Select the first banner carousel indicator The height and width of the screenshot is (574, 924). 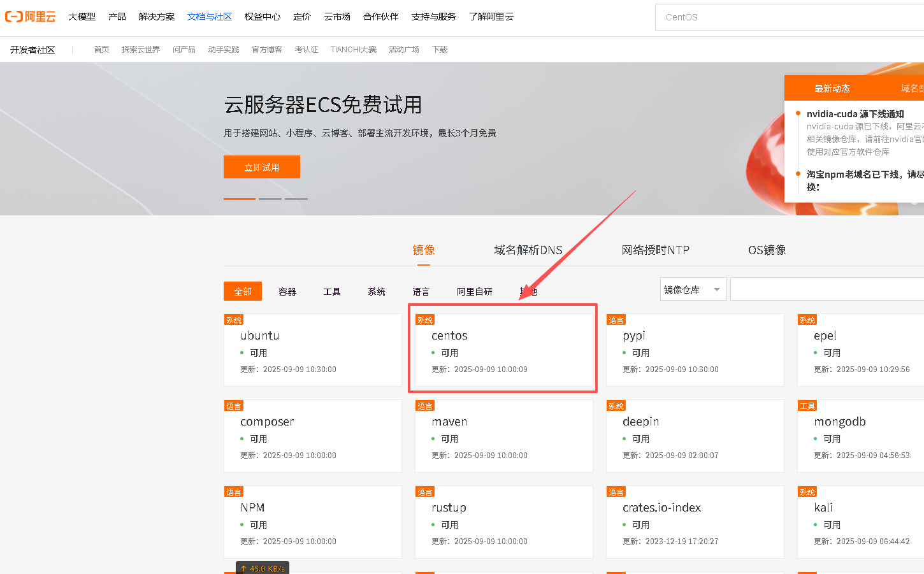[x=240, y=199]
